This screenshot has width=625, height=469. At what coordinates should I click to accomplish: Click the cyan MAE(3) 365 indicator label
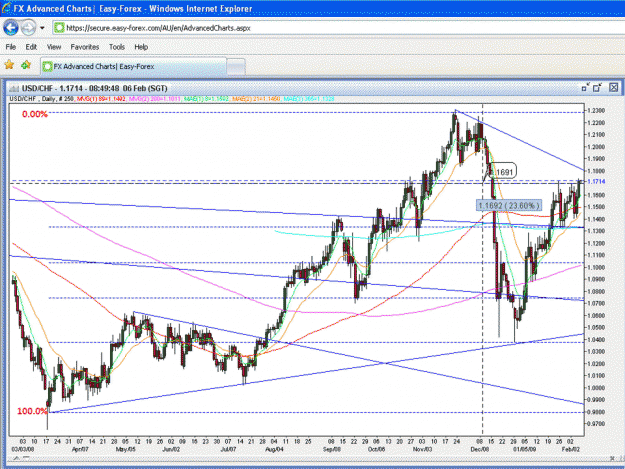pyautogui.click(x=309, y=98)
